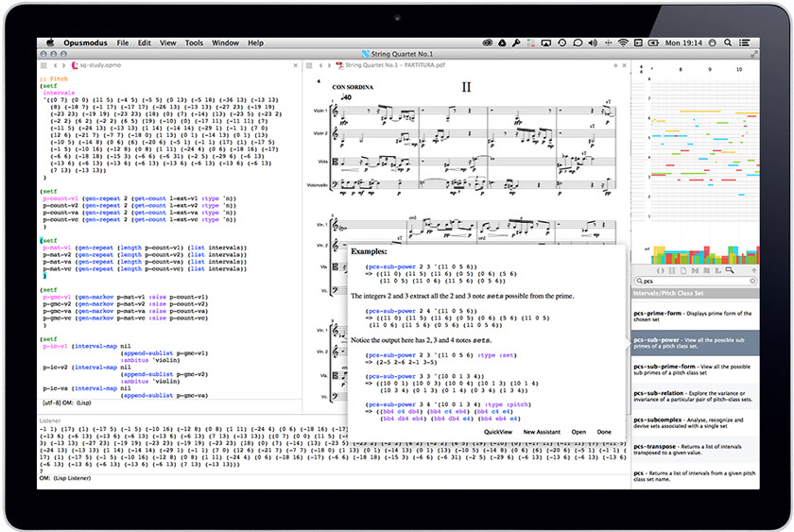Screen dimensions: 794x532
Task: Go forward in PARTITURA.pdf pane history
Action: coord(329,65)
